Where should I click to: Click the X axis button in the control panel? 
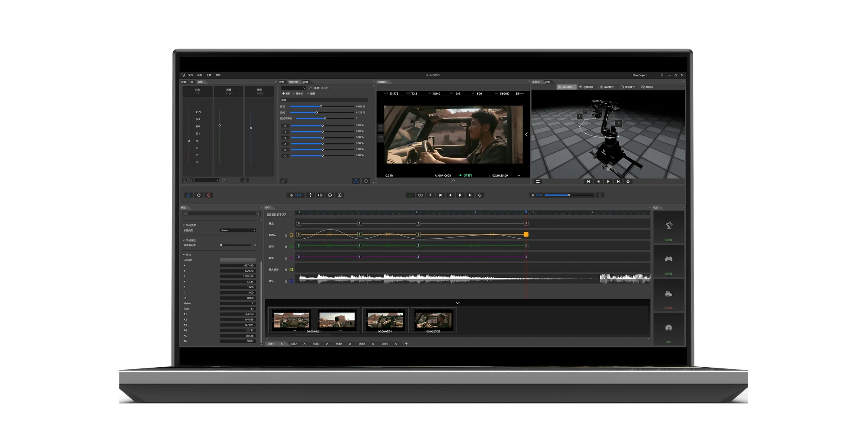285,126
